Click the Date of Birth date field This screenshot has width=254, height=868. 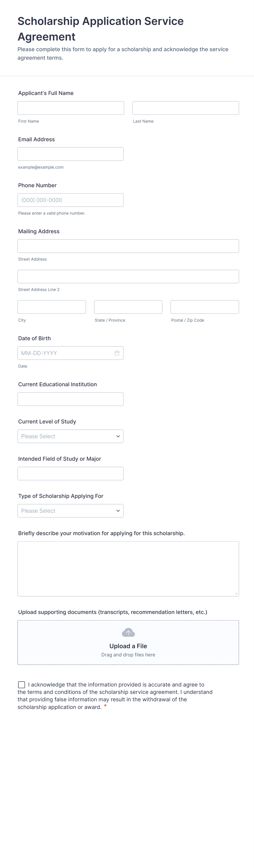66,353
